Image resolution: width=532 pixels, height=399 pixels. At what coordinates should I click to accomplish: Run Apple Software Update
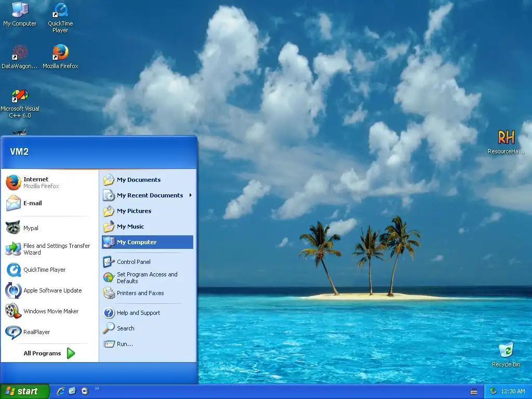point(49,290)
